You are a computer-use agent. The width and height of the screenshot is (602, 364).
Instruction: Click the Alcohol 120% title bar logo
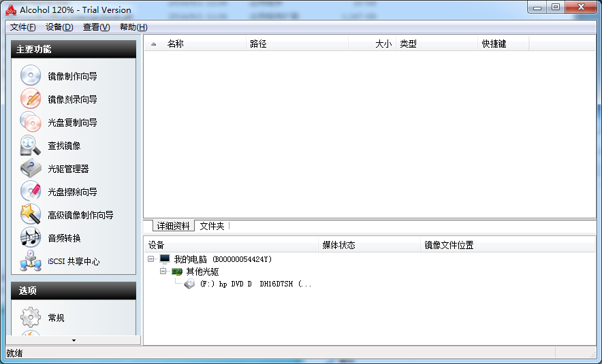tap(11, 10)
